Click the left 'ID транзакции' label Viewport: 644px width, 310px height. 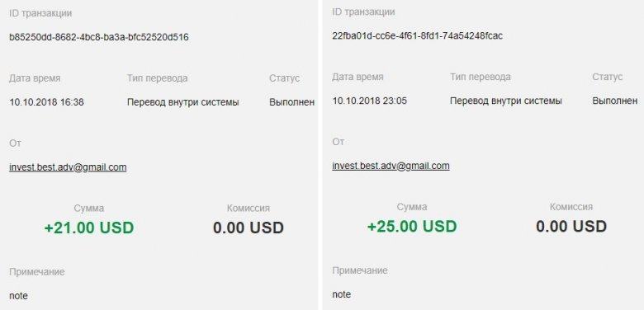click(x=40, y=13)
